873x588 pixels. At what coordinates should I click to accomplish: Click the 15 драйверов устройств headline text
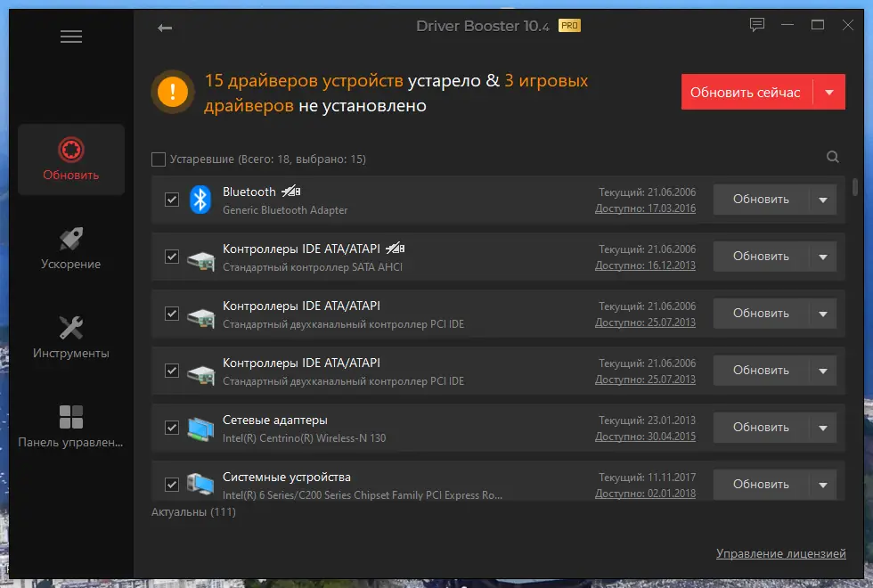304,81
